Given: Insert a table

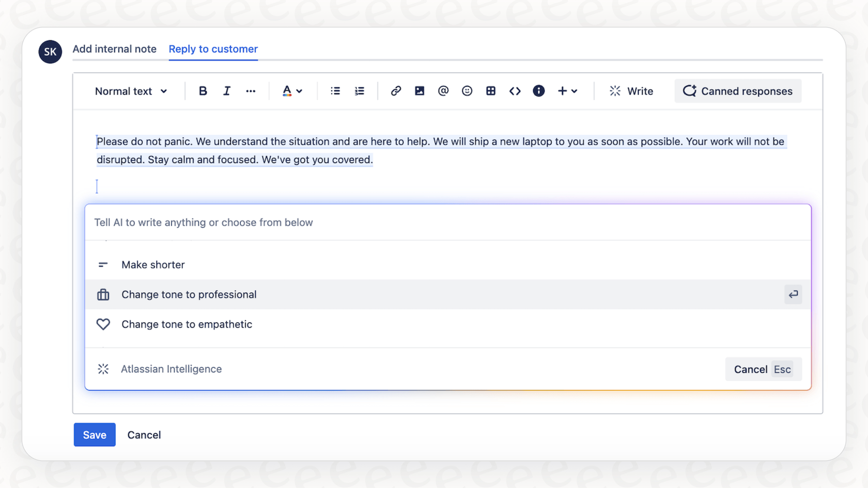Looking at the screenshot, I should tap(491, 91).
